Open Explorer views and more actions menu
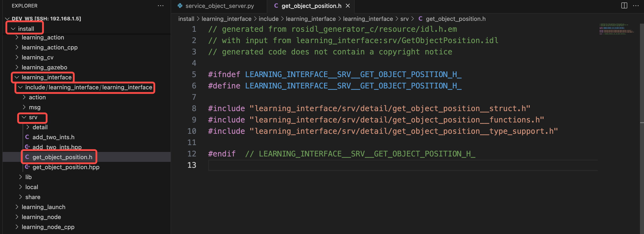 coord(160,5)
